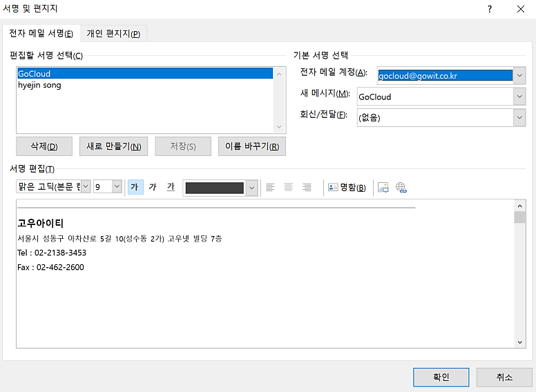Open the font size dropdown
This screenshot has height=392, width=536.
pyautogui.click(x=116, y=187)
